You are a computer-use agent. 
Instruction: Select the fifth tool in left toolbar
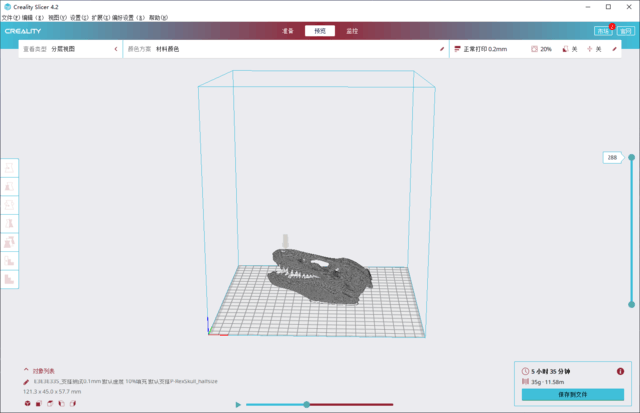click(x=9, y=242)
